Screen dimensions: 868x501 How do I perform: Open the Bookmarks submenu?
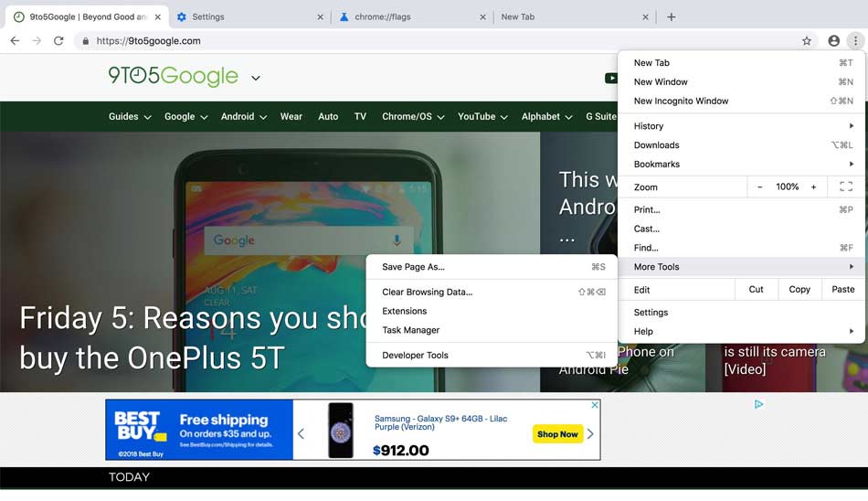(741, 164)
